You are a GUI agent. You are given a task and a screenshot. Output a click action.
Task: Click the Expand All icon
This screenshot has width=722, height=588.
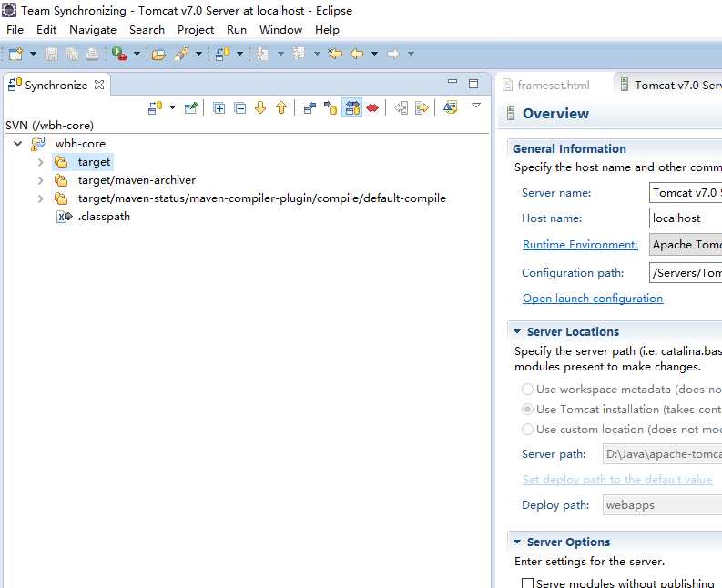(219, 107)
